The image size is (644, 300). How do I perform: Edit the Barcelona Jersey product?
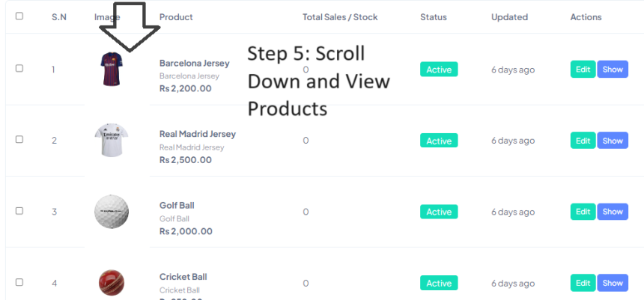coord(583,70)
